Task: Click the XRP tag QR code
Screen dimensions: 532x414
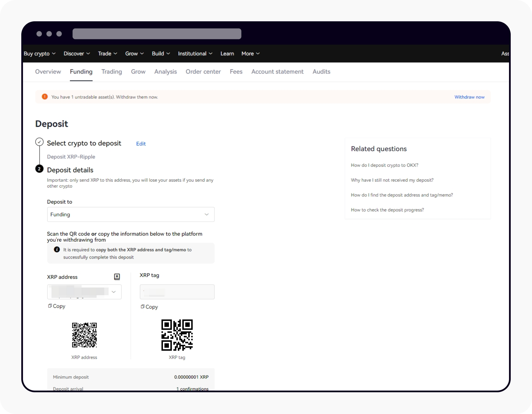Action: (177, 335)
